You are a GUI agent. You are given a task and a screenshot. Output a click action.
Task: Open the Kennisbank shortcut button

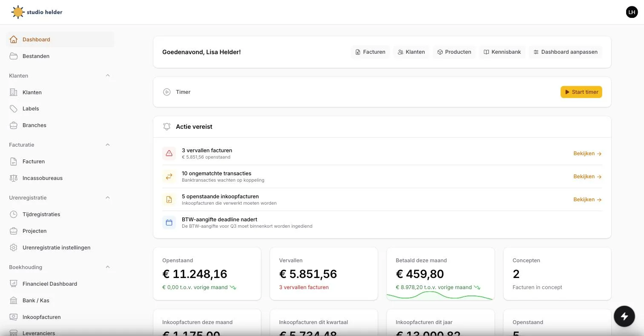502,52
